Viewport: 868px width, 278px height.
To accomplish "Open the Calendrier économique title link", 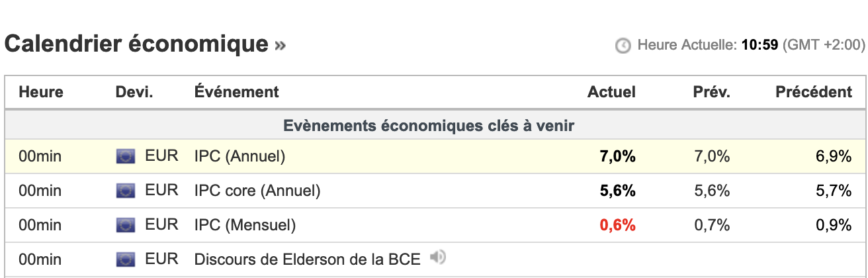I will (x=136, y=44).
